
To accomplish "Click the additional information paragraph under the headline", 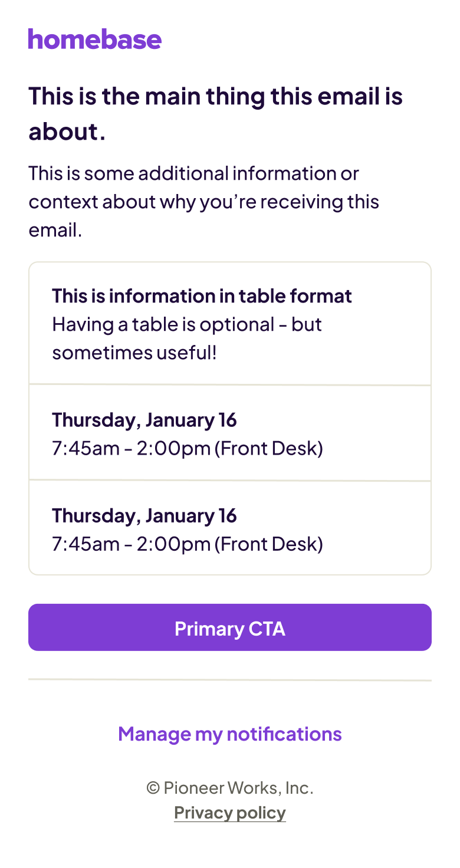I will point(203,202).
